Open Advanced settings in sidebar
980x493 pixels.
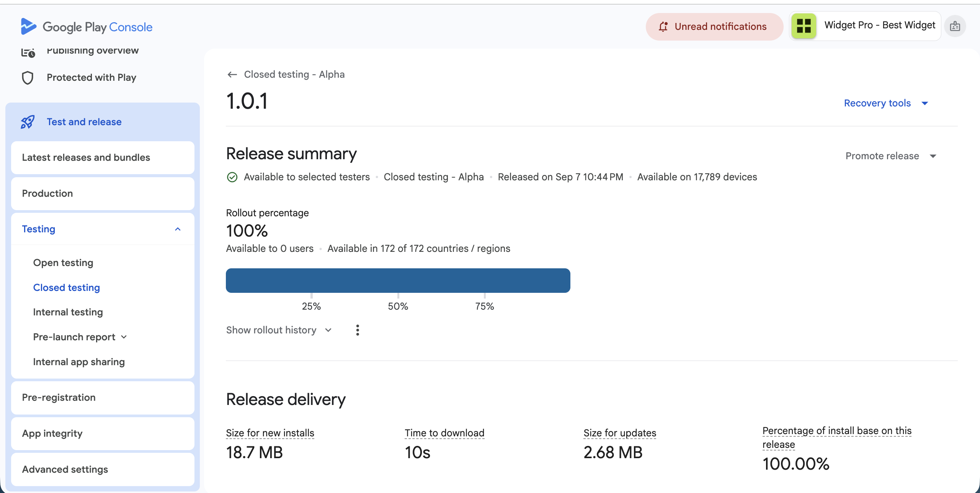103,469
